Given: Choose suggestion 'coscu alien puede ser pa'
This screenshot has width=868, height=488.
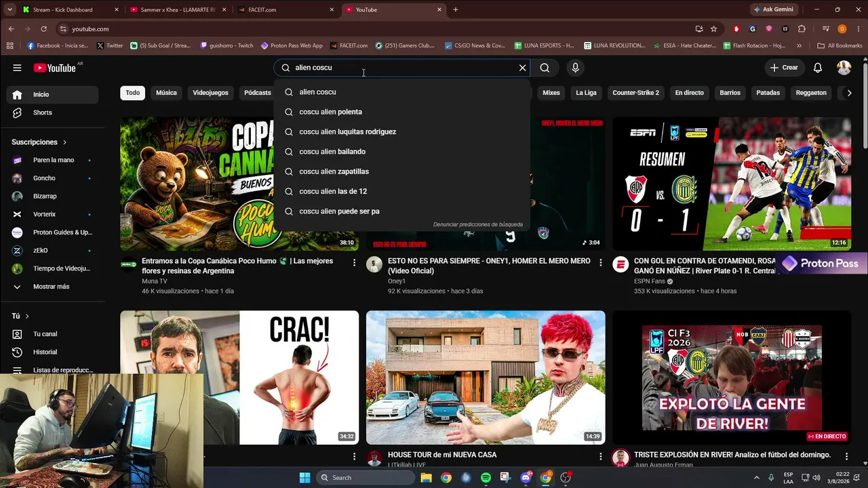Looking at the screenshot, I should click(402, 211).
